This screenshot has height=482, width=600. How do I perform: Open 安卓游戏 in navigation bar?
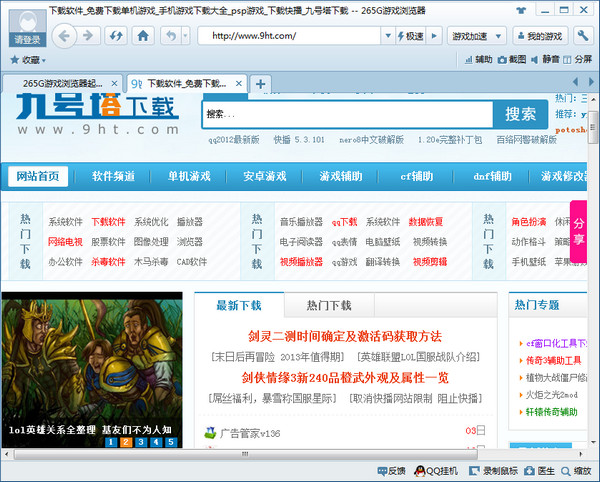(265, 176)
